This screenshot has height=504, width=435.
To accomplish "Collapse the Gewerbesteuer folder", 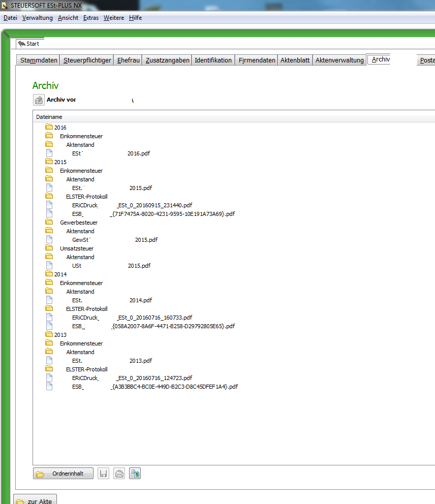I will [x=49, y=222].
